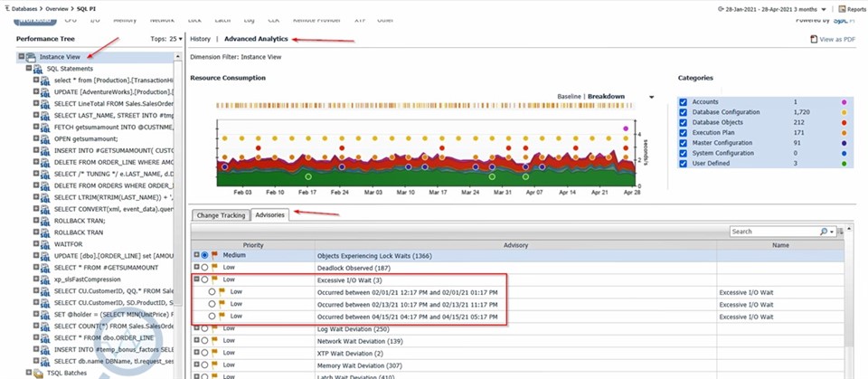Uncheck the User Defined checkbox
868x379 pixels.
pos(684,164)
